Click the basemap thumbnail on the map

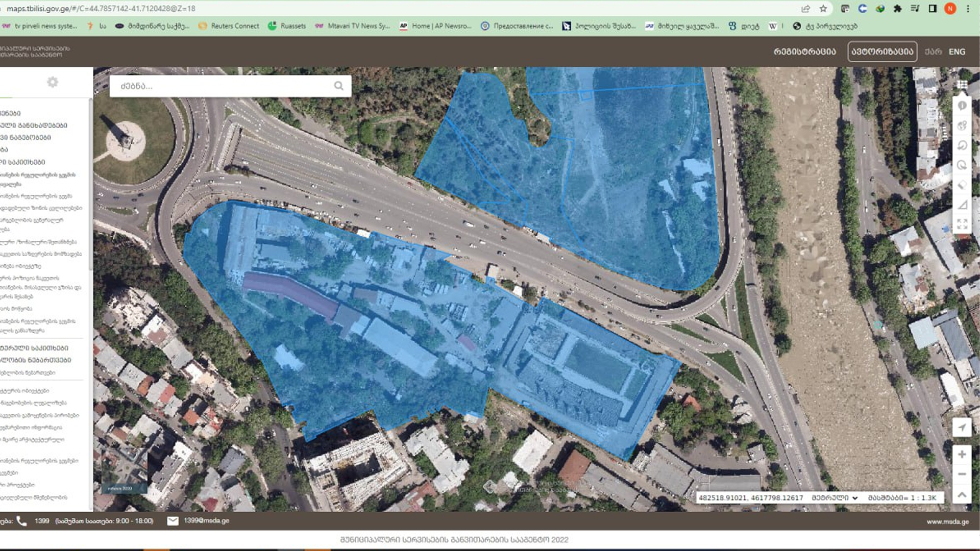(125, 472)
